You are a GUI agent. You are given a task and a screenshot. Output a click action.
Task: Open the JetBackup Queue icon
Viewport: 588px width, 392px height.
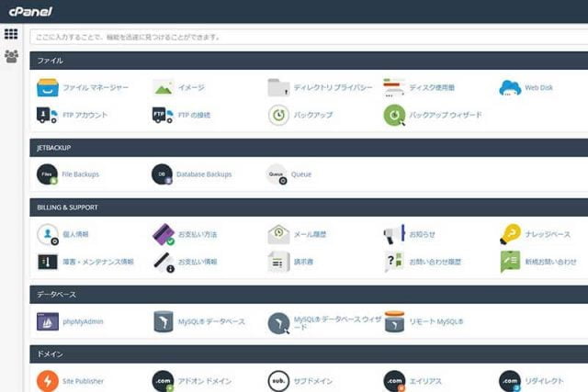coord(277,174)
